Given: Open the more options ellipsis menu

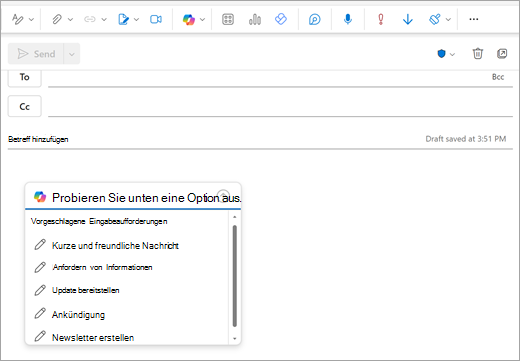Looking at the screenshot, I should point(474,19).
